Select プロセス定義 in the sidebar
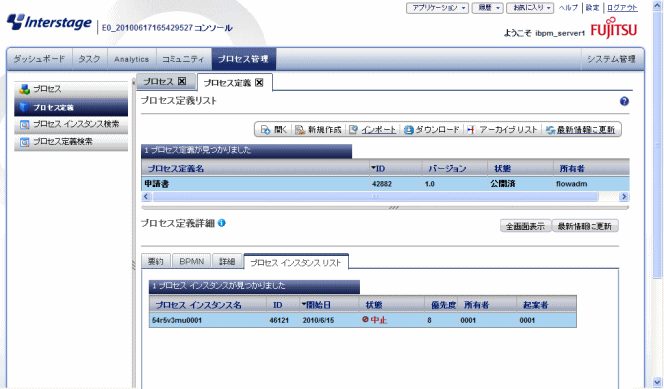Image resolution: width=664 pixels, height=389 pixels. click(x=71, y=108)
